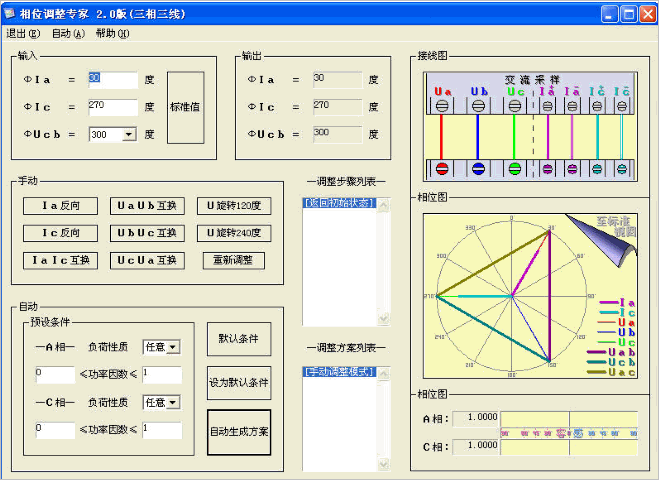Open the 帮助(H) menu
This screenshot has height=480, width=659.
pos(113,33)
